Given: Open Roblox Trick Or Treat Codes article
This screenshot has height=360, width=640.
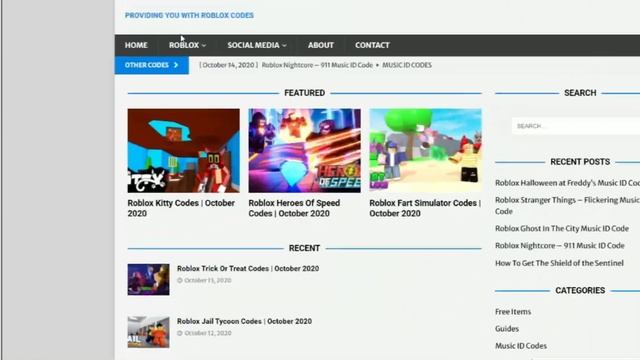Looking at the screenshot, I should pyautogui.click(x=248, y=269).
